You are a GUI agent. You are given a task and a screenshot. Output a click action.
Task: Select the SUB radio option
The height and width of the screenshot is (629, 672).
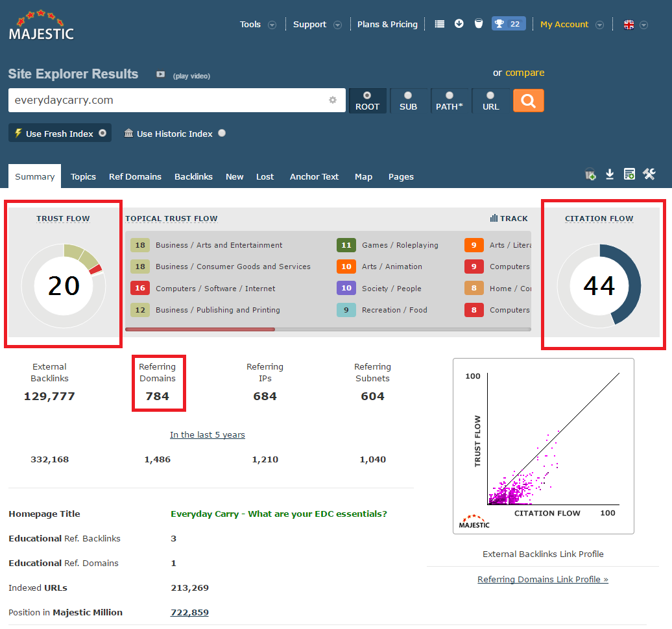[408, 101]
